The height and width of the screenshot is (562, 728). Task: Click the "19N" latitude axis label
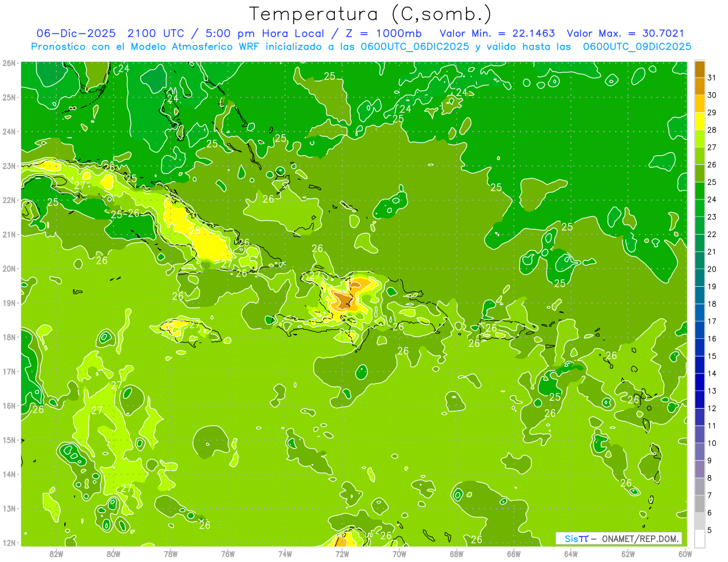(x=8, y=303)
